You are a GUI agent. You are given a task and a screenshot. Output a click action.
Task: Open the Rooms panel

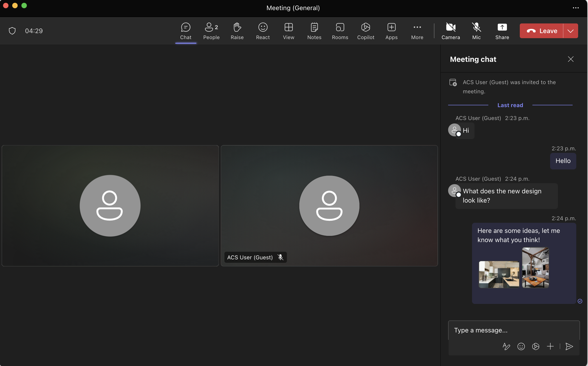tap(340, 31)
